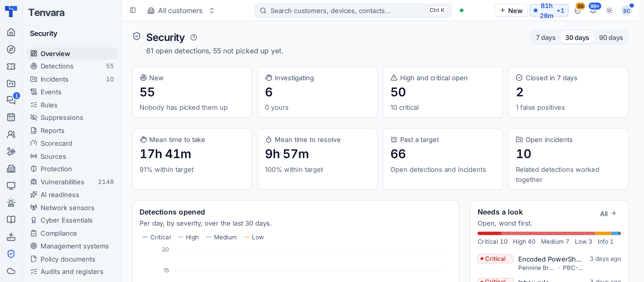644x282 pixels.
Task: Open the book icon in the left rail
Action: point(11,220)
